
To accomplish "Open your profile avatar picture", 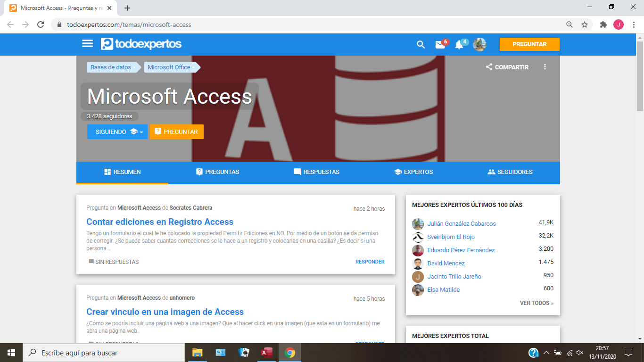I will pyautogui.click(x=479, y=44).
